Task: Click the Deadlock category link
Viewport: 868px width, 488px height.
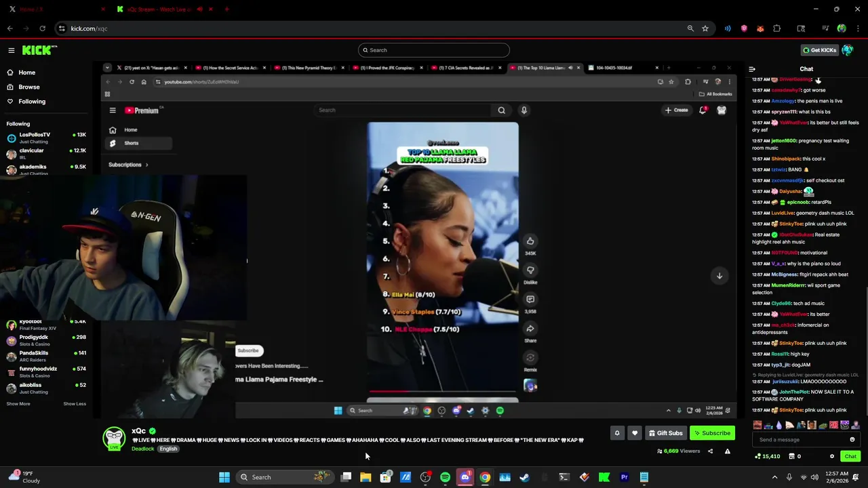Action: pos(143,449)
